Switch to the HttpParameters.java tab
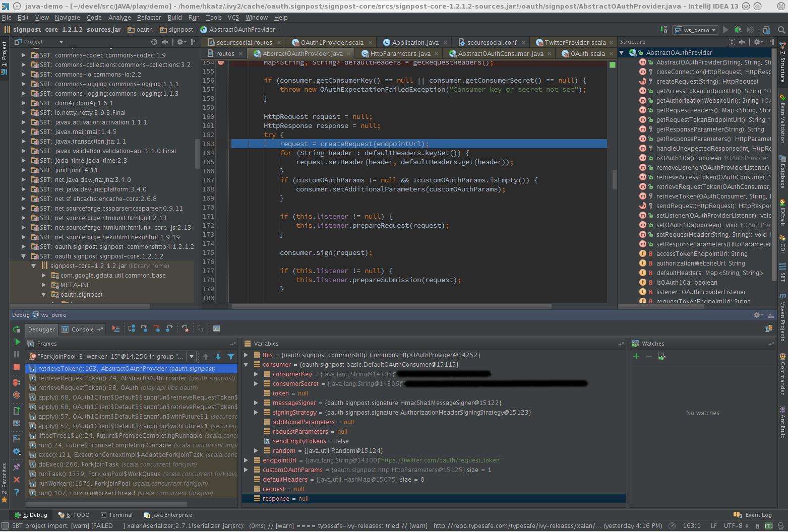 pos(401,53)
